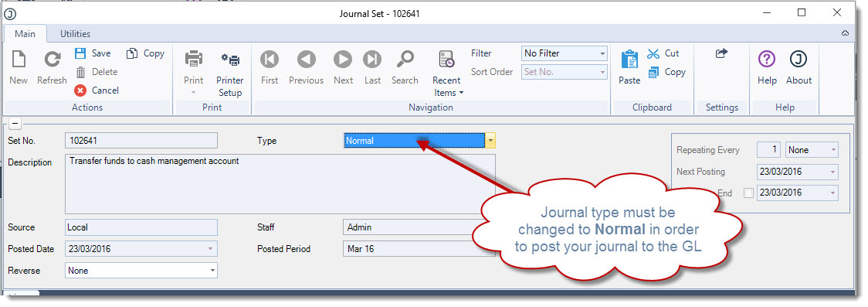868x307 pixels.
Task: Collapse the ribbon with the chevron
Action: pyautogui.click(x=845, y=33)
